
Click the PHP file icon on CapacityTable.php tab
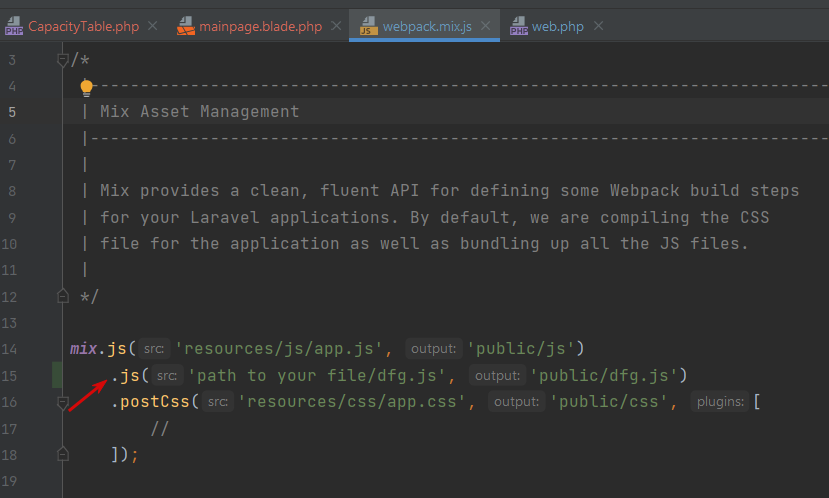tap(14, 26)
